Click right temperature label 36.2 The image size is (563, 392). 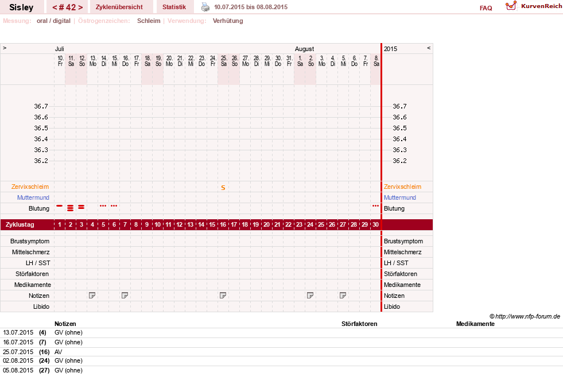[x=399, y=161]
